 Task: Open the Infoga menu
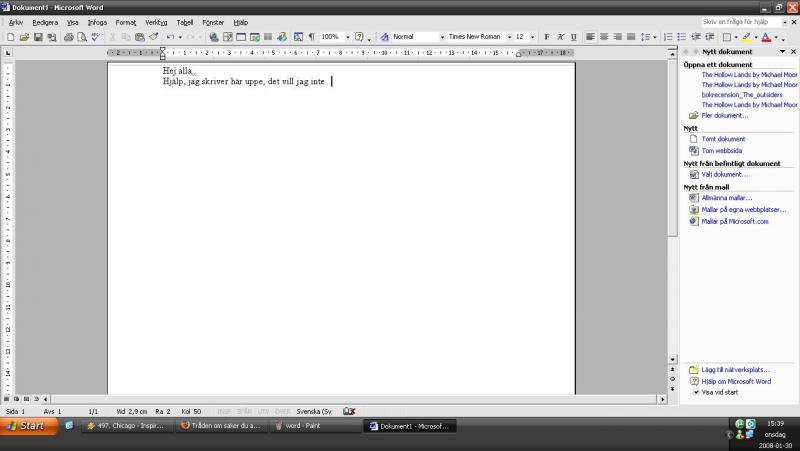(97, 21)
